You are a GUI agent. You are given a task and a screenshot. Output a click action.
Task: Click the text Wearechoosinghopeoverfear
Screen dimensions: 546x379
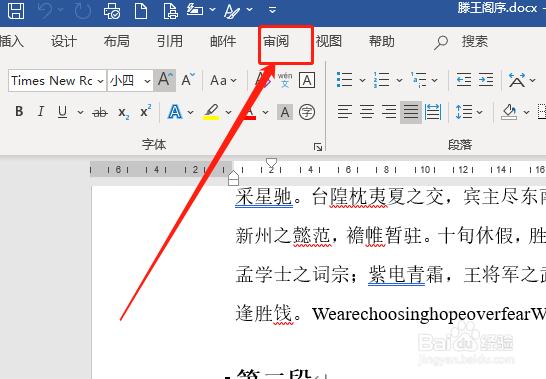[421, 314]
